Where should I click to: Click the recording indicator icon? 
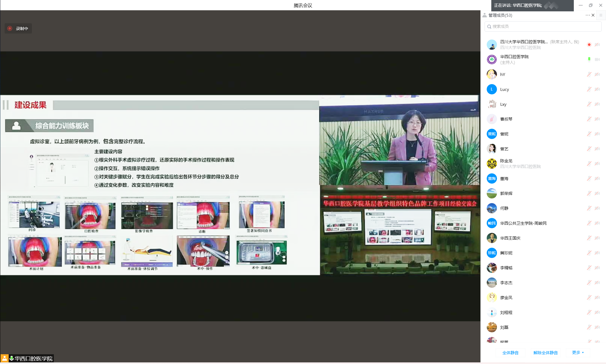click(10, 28)
